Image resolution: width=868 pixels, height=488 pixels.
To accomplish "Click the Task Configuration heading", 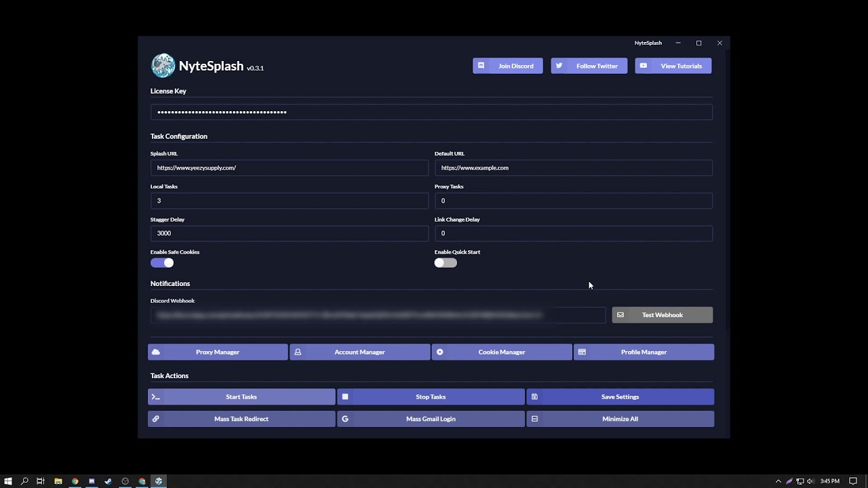I will pos(179,136).
